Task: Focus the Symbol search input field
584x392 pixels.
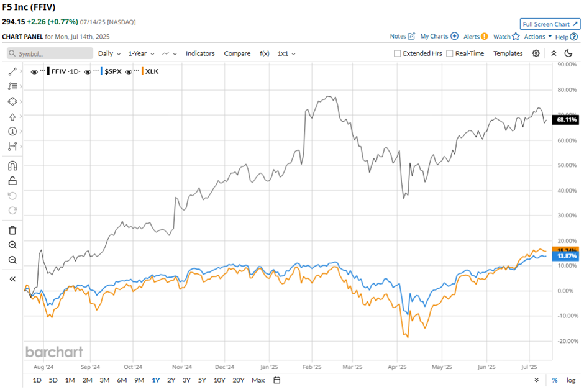Action: [x=50, y=53]
